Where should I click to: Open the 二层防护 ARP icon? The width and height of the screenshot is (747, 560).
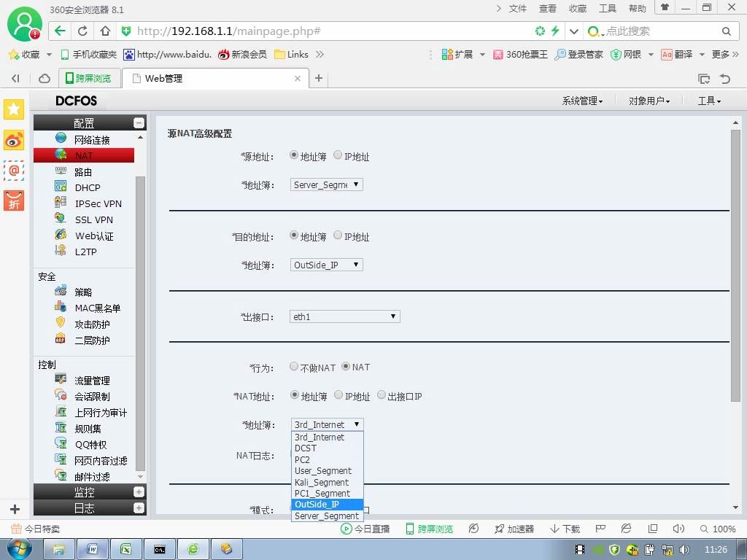pos(61,339)
